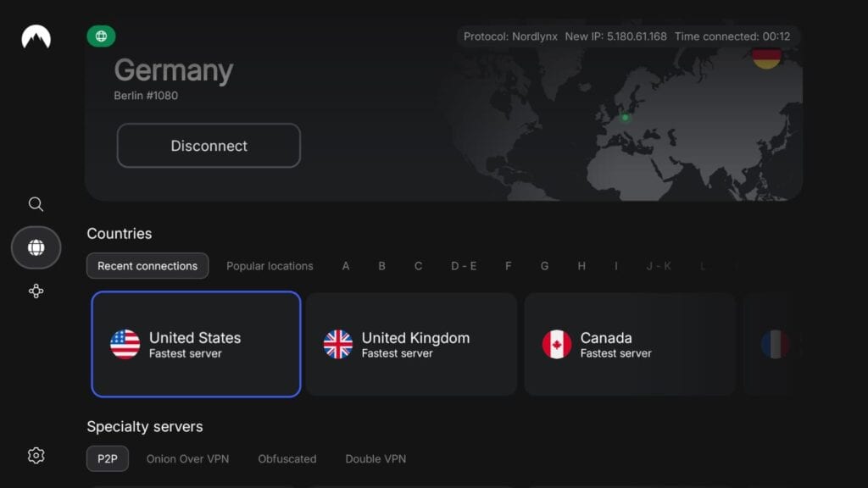Select the United Kingdom fastest server card

(x=412, y=343)
